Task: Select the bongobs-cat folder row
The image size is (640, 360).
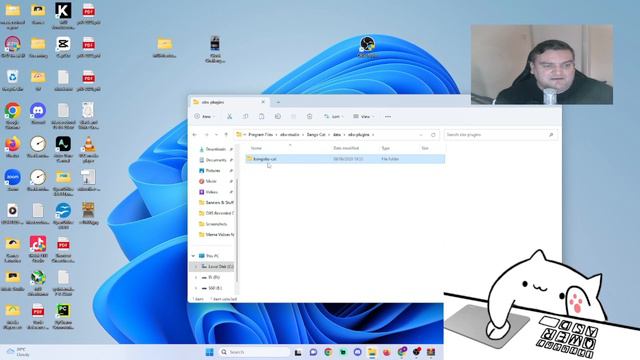Action: [x=345, y=159]
